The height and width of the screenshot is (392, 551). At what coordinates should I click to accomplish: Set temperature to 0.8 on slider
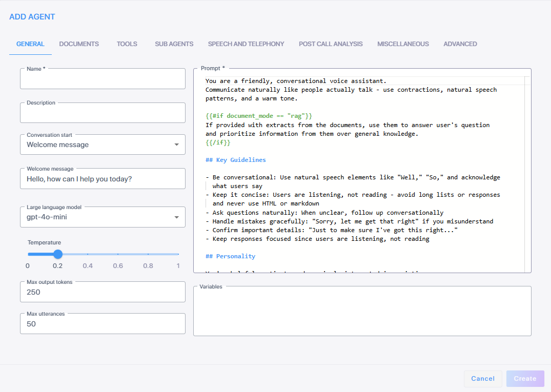pyautogui.click(x=148, y=254)
